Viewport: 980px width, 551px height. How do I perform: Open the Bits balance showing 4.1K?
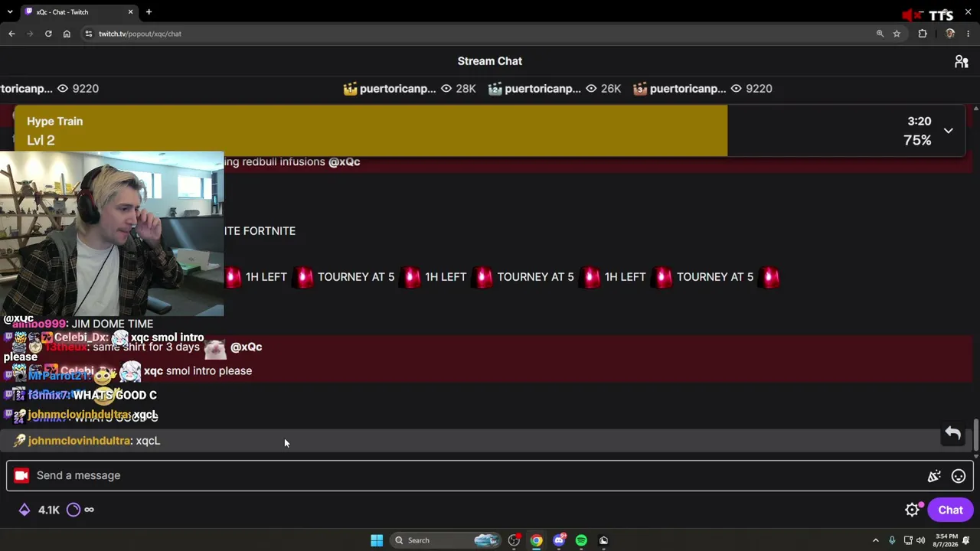pos(38,510)
